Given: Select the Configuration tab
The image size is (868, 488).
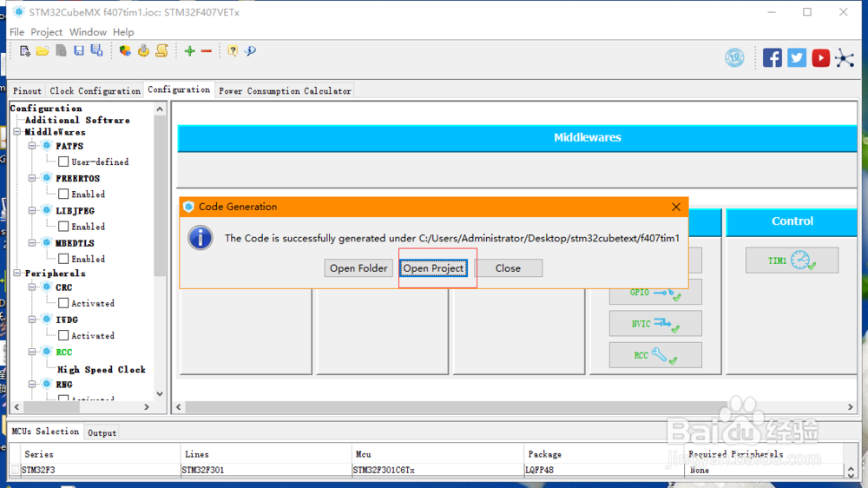Looking at the screenshot, I should point(179,89).
